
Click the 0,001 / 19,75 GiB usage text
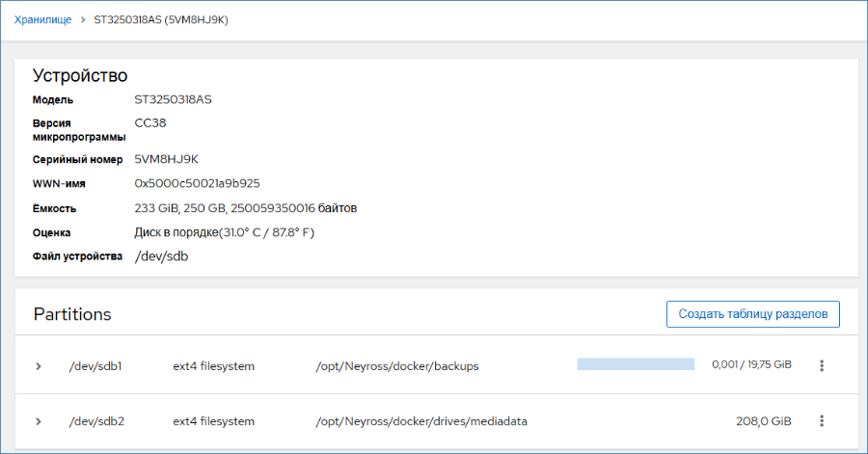click(x=751, y=364)
